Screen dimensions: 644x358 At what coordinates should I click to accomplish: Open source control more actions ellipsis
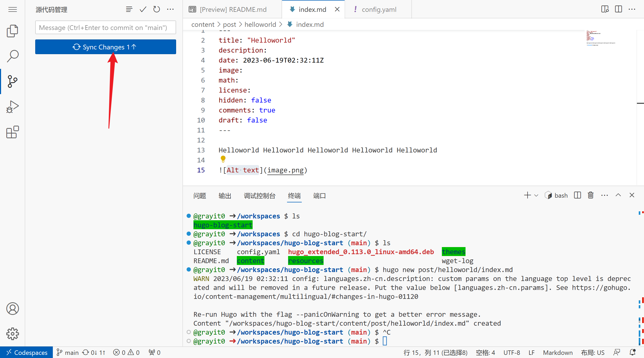170,9
